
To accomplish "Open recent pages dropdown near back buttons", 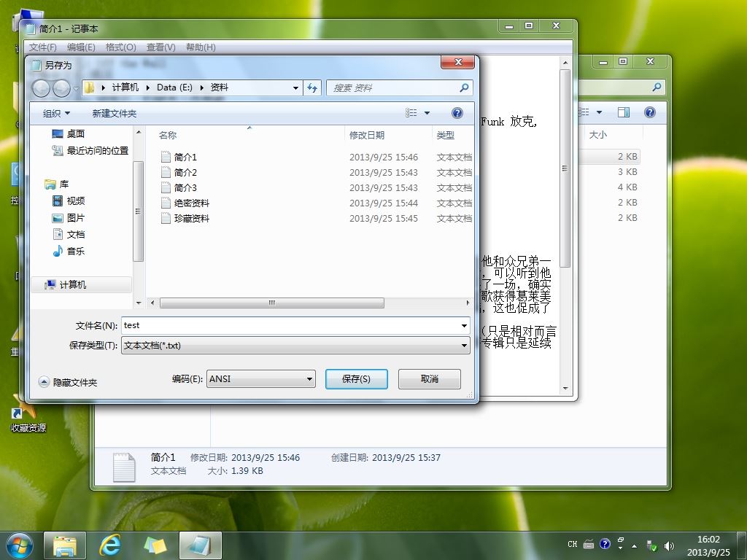I will 76,88.
